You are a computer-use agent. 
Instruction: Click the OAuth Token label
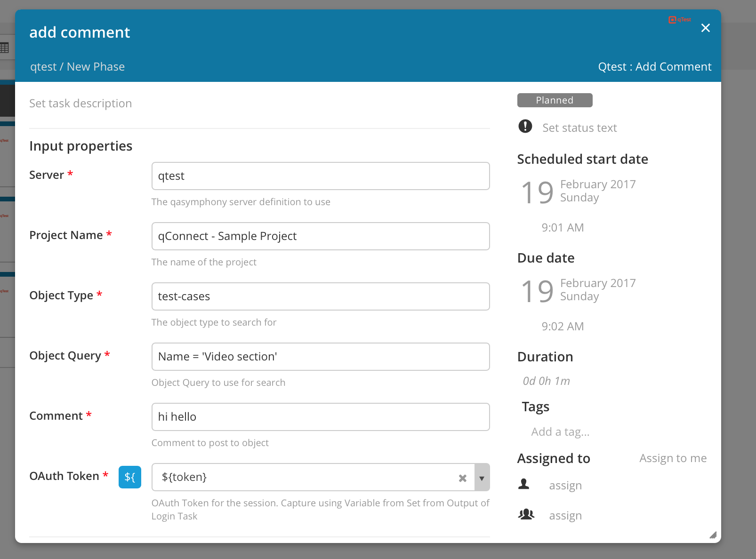coord(64,476)
